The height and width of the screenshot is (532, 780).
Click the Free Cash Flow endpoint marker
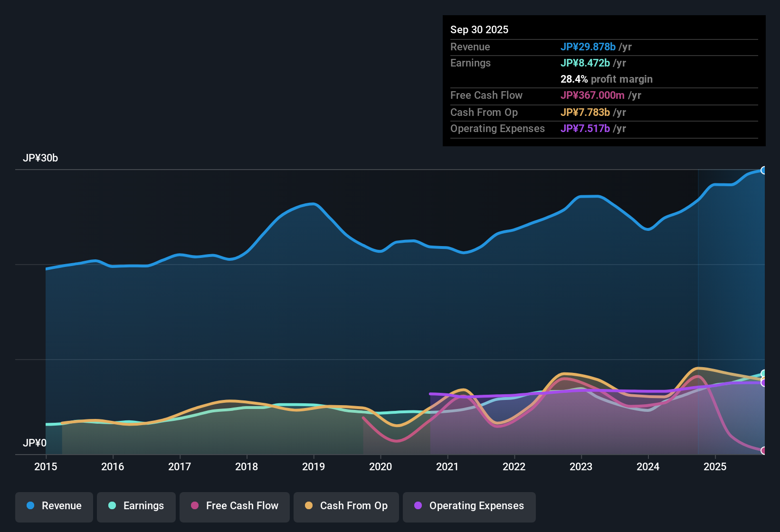(x=765, y=451)
